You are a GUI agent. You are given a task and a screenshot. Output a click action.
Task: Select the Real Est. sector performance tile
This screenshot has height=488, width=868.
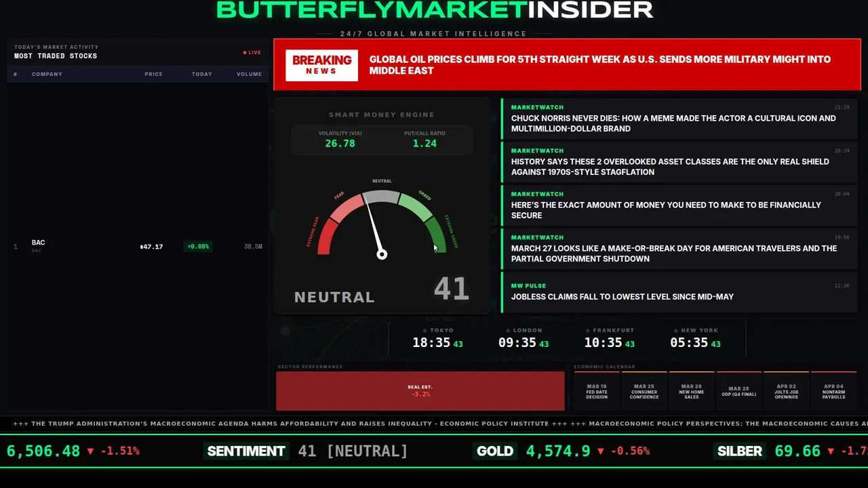click(x=420, y=391)
